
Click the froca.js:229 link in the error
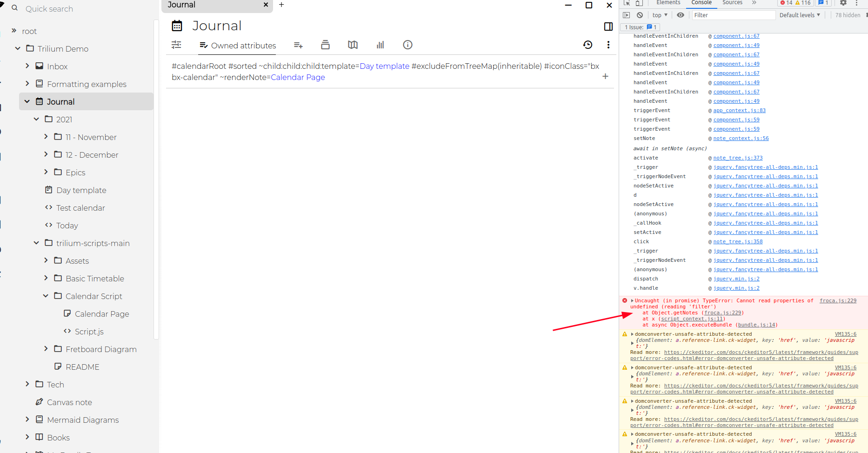tap(722, 313)
